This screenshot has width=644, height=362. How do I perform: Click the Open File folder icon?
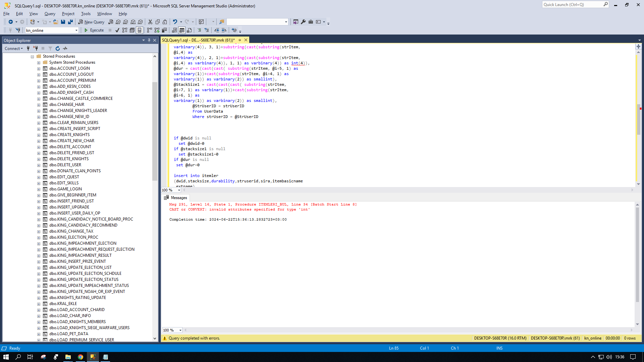56,22
